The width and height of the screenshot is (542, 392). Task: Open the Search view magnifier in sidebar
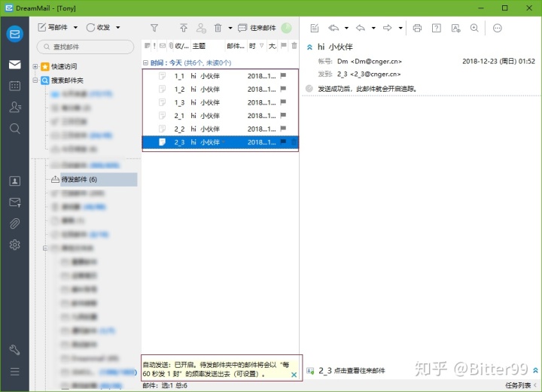(14, 129)
